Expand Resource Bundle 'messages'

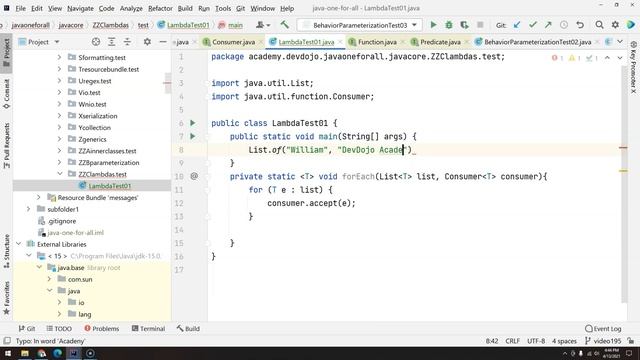click(39, 198)
